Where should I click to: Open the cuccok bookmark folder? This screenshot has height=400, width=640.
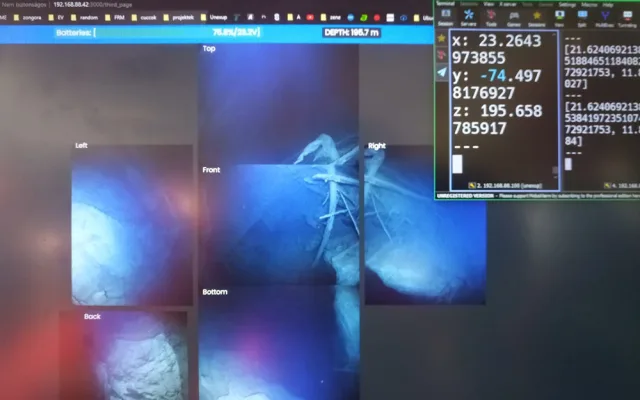pos(144,18)
